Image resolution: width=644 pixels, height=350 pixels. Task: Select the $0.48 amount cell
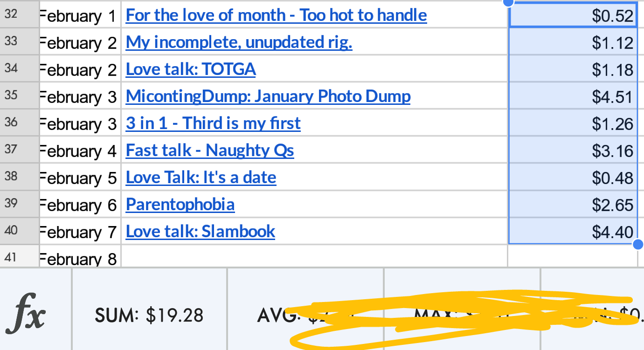point(573,177)
